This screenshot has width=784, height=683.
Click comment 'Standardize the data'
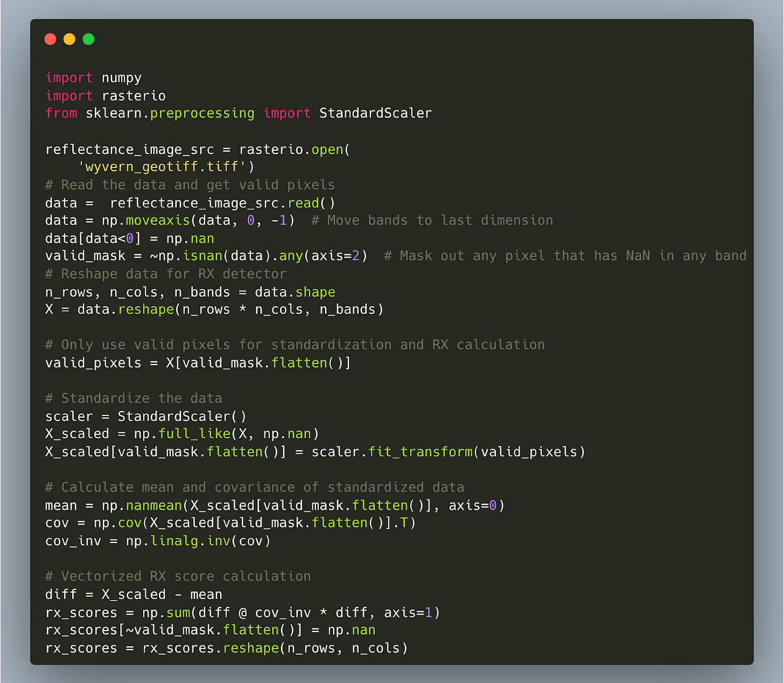pos(134,398)
